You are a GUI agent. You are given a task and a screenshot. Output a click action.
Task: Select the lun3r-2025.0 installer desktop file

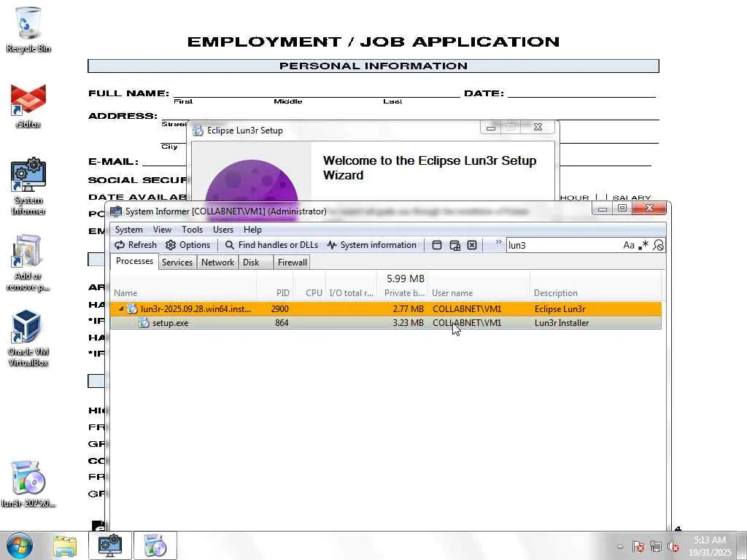pyautogui.click(x=28, y=484)
